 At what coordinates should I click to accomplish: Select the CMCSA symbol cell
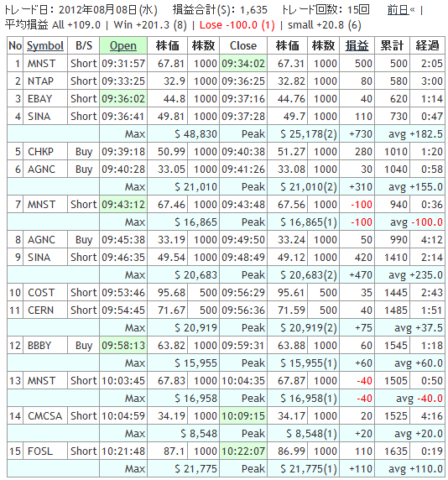coord(45,415)
